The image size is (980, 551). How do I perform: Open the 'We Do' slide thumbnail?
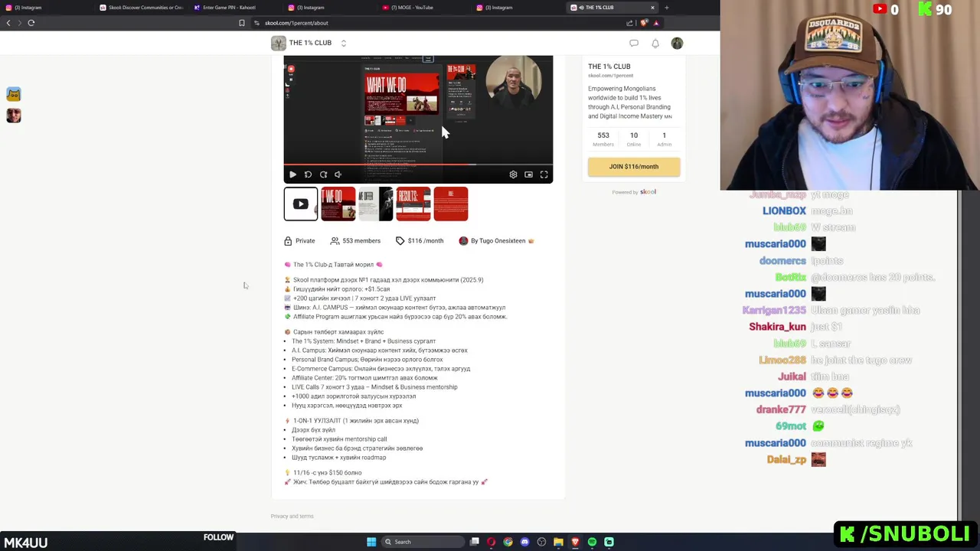tap(338, 204)
